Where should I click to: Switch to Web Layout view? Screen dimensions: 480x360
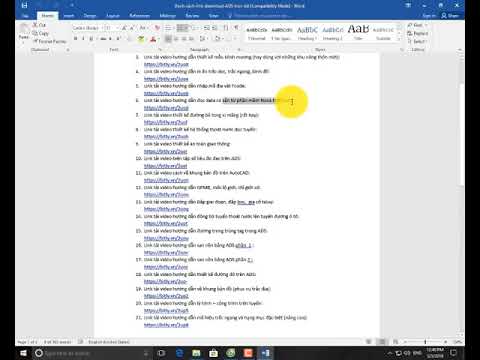(395, 342)
